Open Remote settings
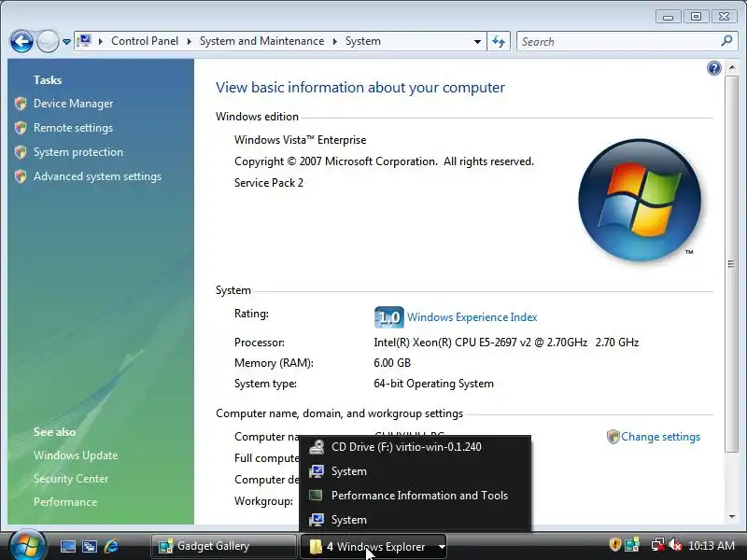Screen dimensions: 747x560 click(x=73, y=128)
